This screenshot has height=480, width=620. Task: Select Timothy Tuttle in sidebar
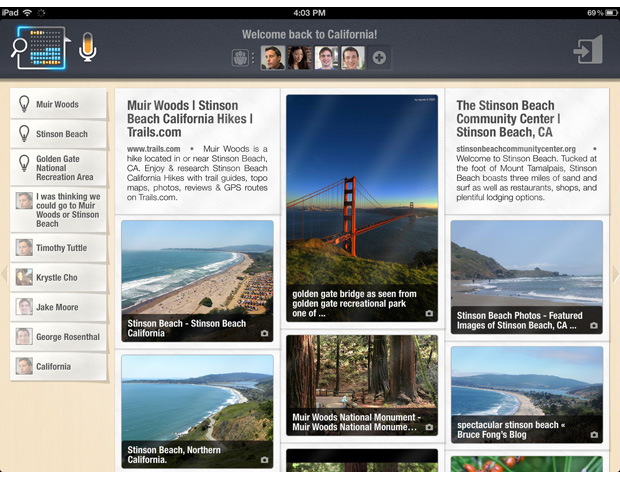59,248
